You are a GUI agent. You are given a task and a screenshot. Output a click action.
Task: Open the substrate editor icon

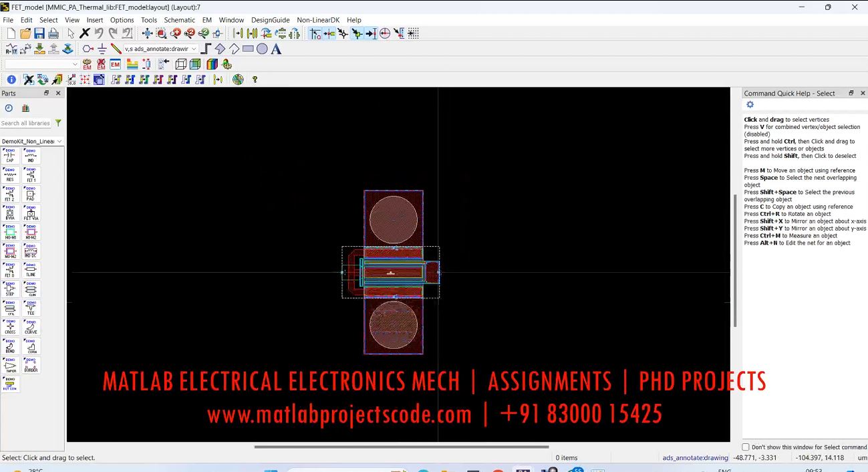pyautogui.click(x=132, y=64)
